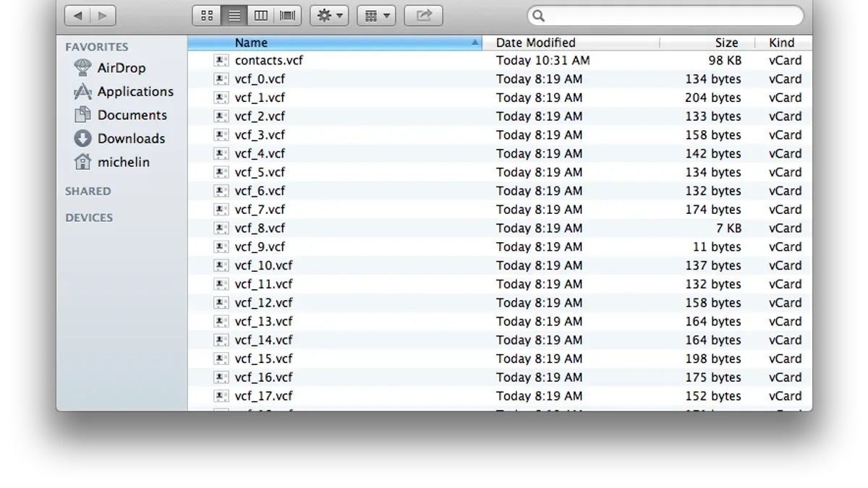Go back with the left arrow button
Screen dimensions: 868x488
point(77,15)
